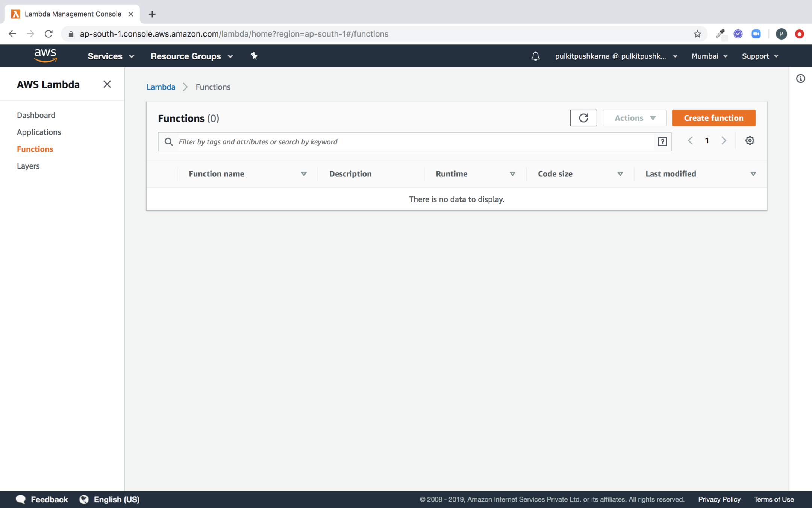
Task: Click the filter functions search field
Action: (x=414, y=142)
